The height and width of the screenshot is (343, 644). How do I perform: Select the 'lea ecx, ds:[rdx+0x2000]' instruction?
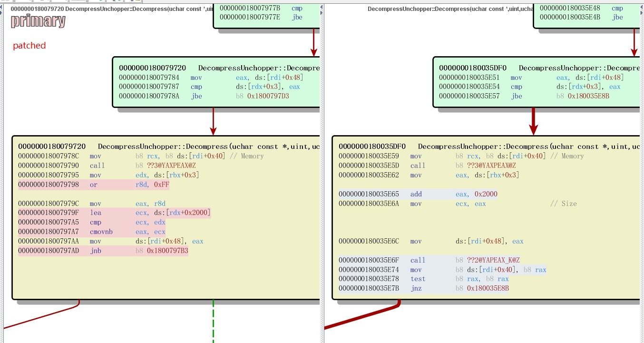[x=114, y=213]
